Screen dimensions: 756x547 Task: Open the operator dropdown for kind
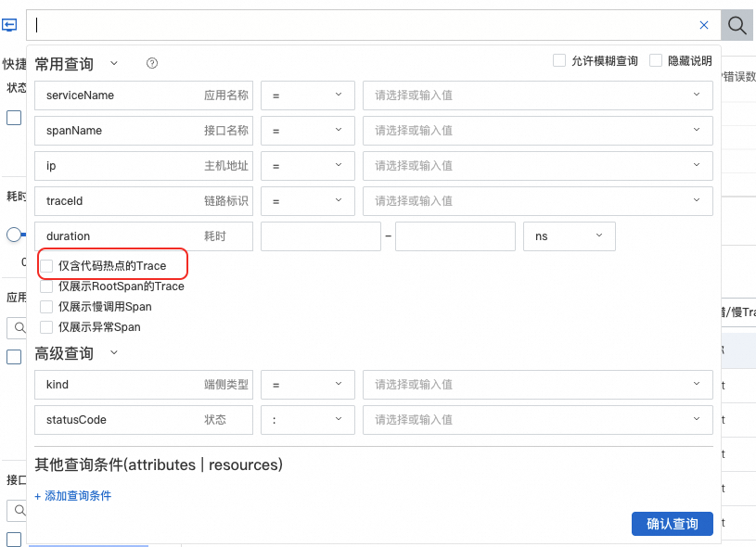(308, 385)
